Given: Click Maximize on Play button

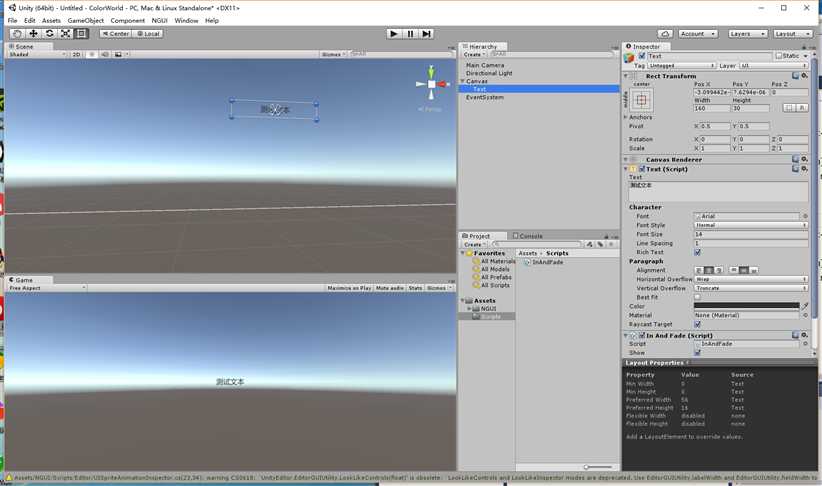Looking at the screenshot, I should point(349,288).
